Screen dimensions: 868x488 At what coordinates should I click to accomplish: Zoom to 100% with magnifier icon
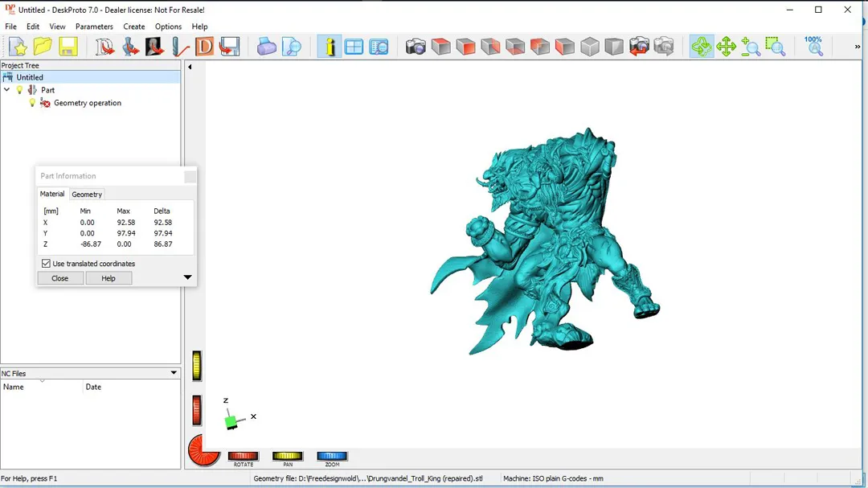[x=813, y=47]
